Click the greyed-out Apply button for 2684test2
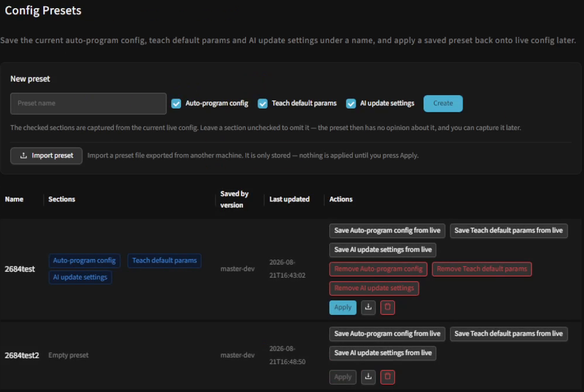This screenshot has height=392, width=584. coord(343,377)
